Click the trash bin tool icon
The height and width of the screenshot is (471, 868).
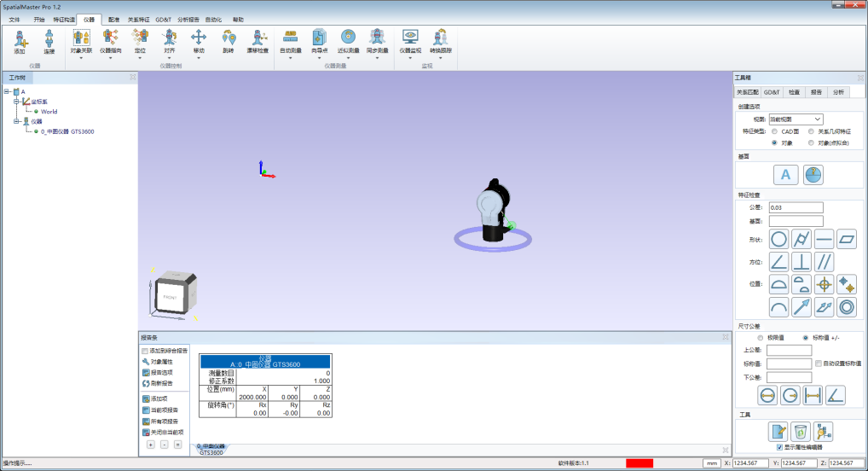click(801, 431)
